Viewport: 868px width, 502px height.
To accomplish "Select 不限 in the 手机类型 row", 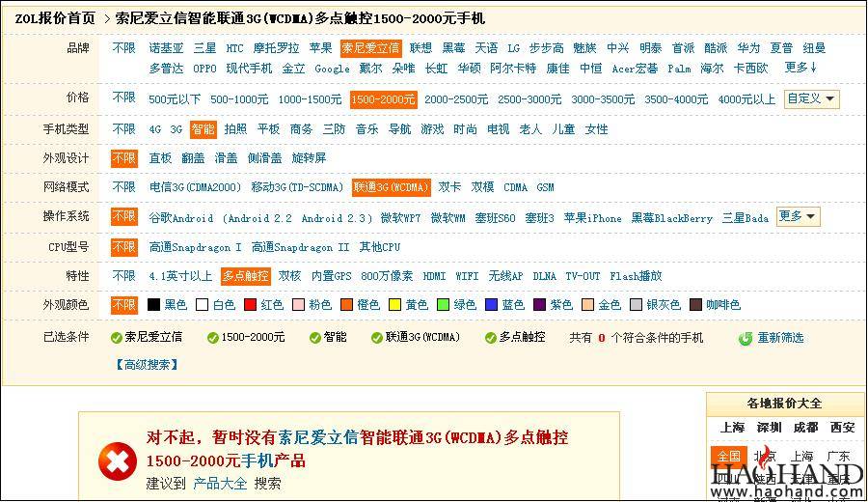I will 124,129.
